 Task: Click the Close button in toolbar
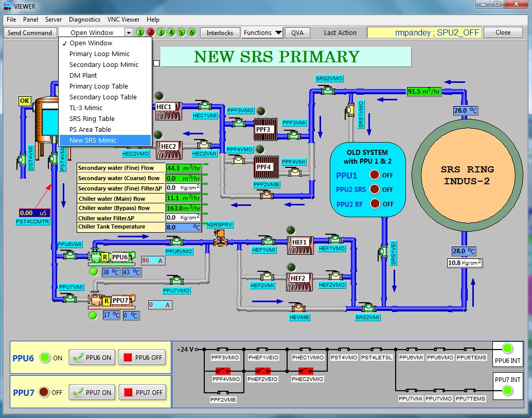click(x=503, y=32)
